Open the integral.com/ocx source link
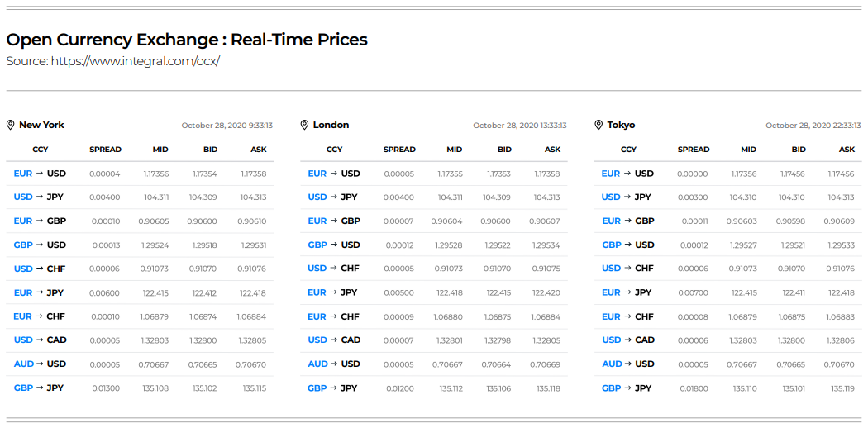Screen dimensions: 868x428 click(x=135, y=61)
